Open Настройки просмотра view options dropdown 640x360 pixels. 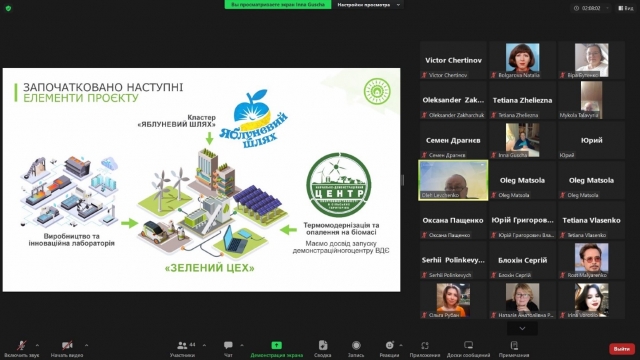368,4
